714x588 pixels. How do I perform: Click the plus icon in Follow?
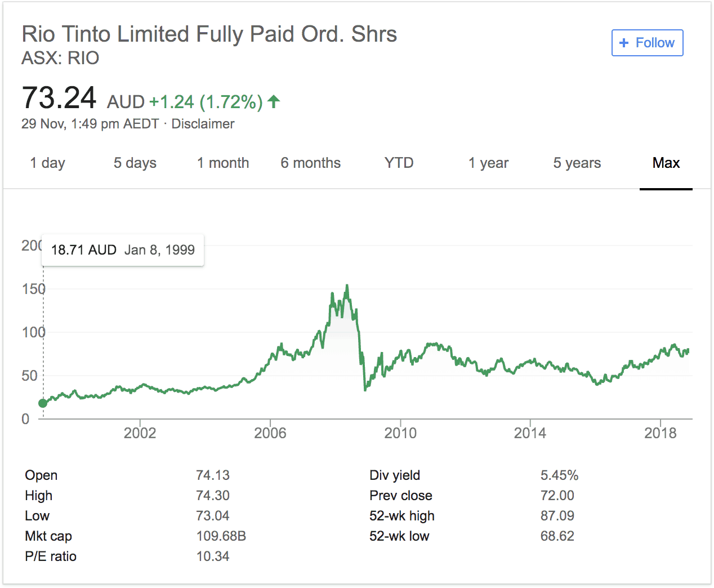[623, 43]
